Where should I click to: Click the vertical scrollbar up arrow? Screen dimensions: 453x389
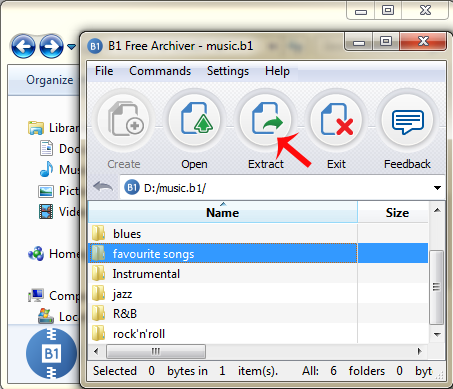(x=437, y=210)
